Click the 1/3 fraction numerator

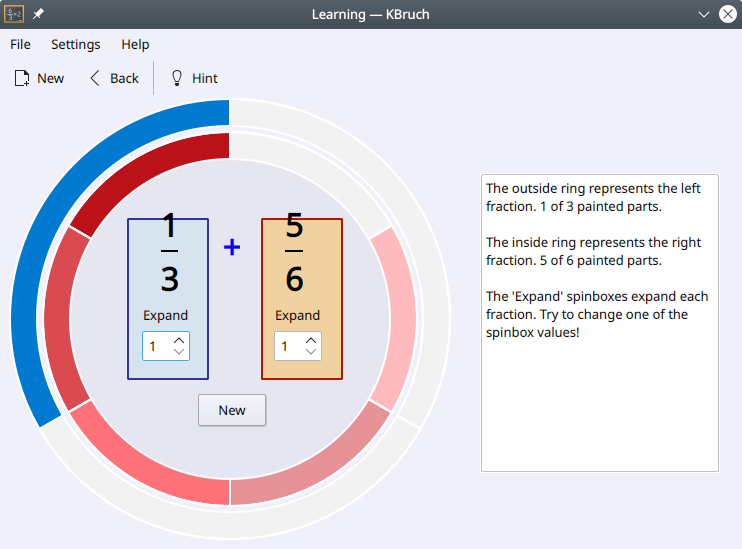point(169,226)
